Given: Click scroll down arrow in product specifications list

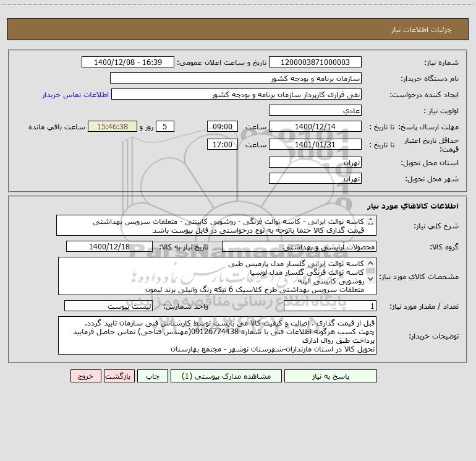Looking at the screenshot, I should pyautogui.click(x=370, y=278).
